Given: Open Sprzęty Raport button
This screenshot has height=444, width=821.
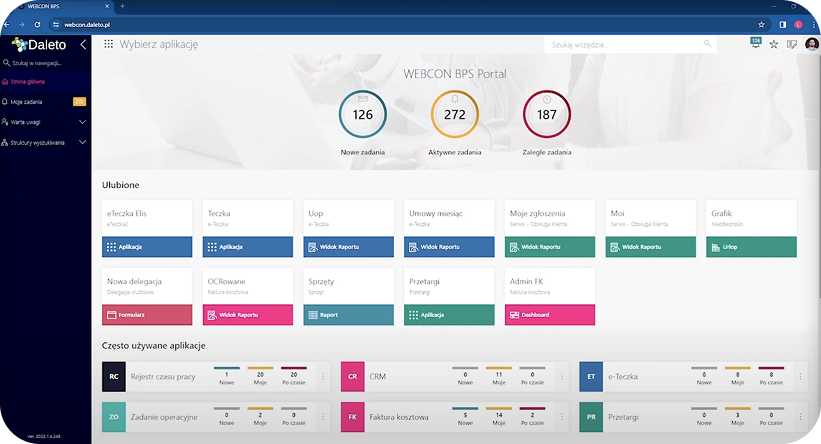Looking at the screenshot, I should tap(349, 315).
